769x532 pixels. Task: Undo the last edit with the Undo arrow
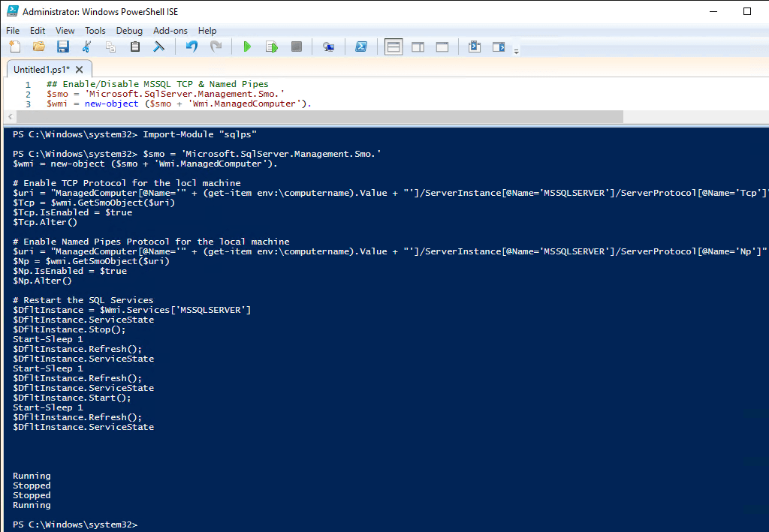pyautogui.click(x=191, y=47)
